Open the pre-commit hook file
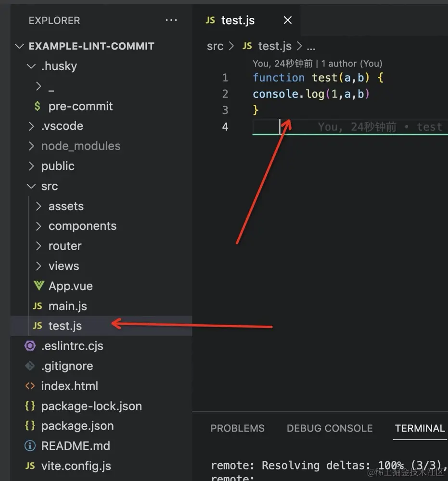 (80, 106)
